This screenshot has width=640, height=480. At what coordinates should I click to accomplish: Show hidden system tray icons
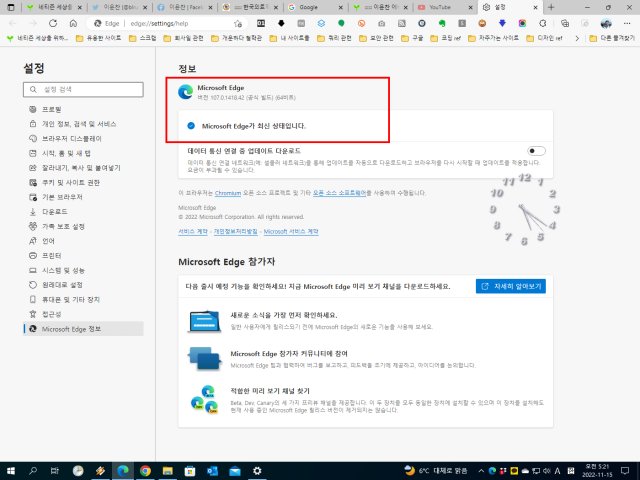[x=481, y=471]
